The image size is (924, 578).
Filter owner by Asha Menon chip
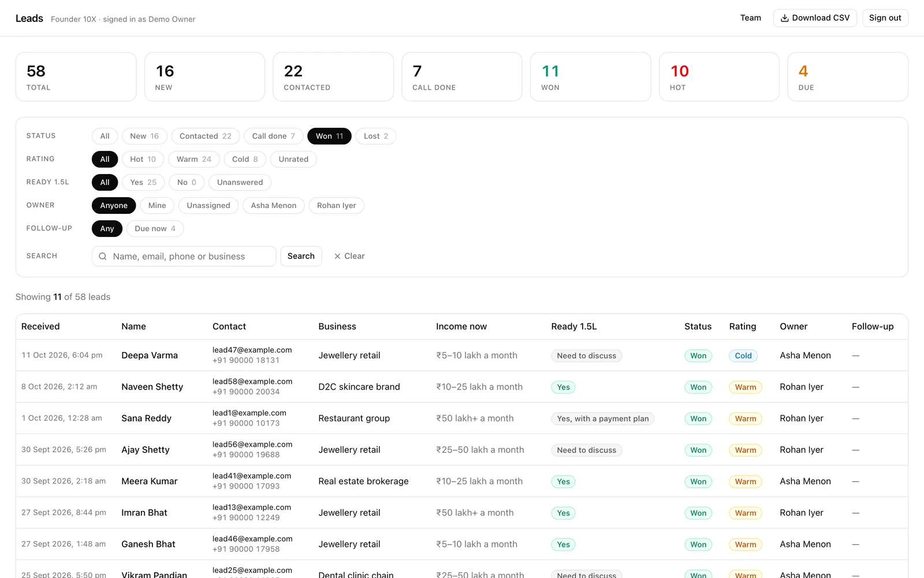click(x=274, y=205)
